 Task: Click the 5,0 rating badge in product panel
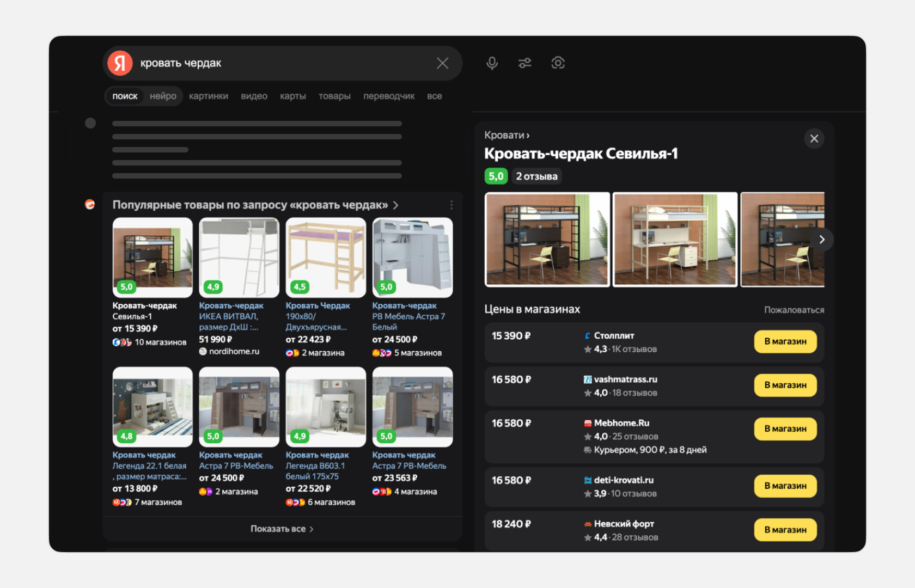coord(496,176)
